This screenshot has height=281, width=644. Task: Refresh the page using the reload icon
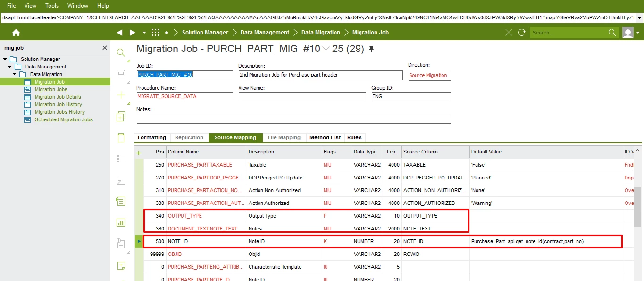pos(521,33)
